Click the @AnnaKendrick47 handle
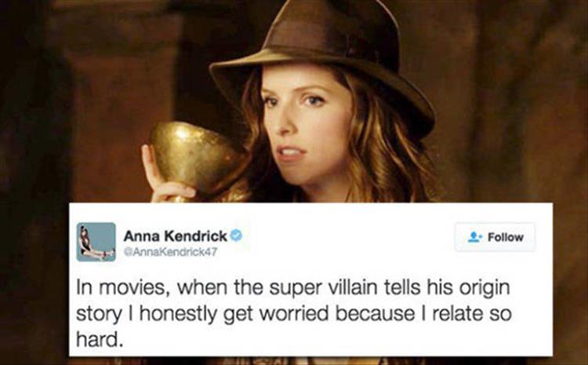The image size is (588, 365). (170, 252)
